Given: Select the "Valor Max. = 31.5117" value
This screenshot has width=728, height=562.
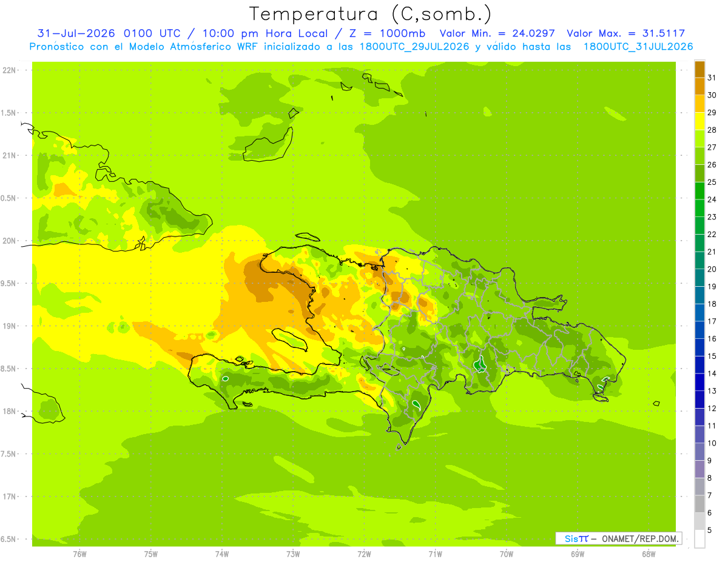Looking at the screenshot, I should 625,33.
